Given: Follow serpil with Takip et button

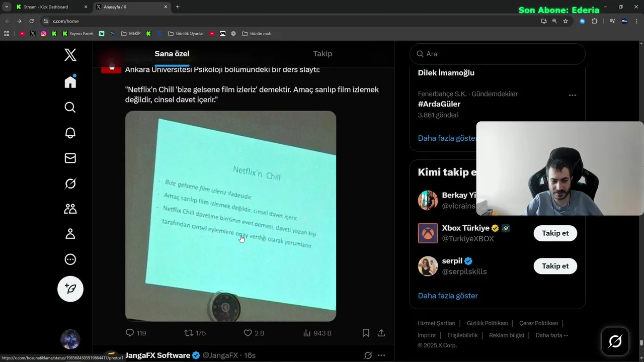Looking at the screenshot, I should tap(555, 266).
